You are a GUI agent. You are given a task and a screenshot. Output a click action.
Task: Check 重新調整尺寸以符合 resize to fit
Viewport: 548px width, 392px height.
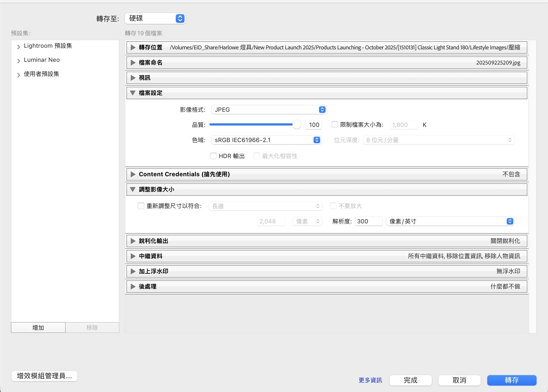(x=141, y=206)
